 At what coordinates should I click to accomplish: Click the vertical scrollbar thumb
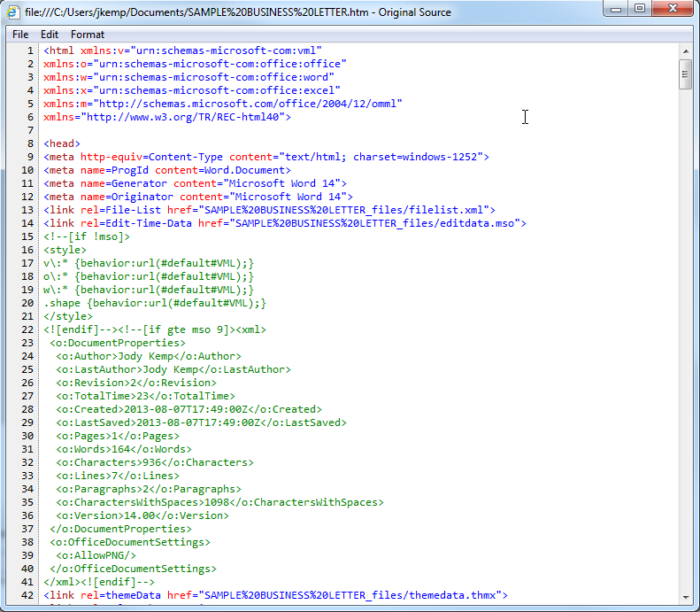point(685,74)
